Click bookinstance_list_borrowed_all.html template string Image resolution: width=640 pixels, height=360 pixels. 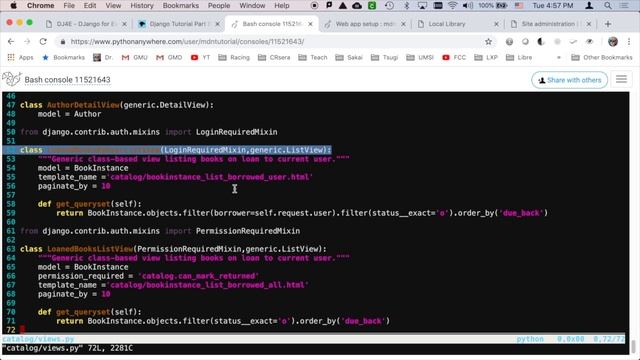[208, 285]
